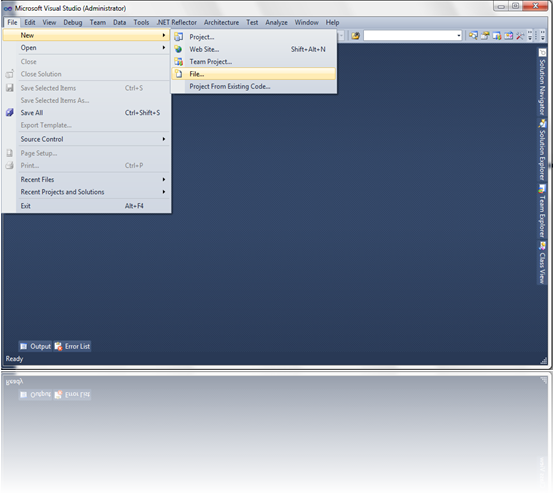Viewport: 553px width, 493px height.
Task: Open the Find combo box dropdown arrow
Action: pyautogui.click(x=458, y=36)
